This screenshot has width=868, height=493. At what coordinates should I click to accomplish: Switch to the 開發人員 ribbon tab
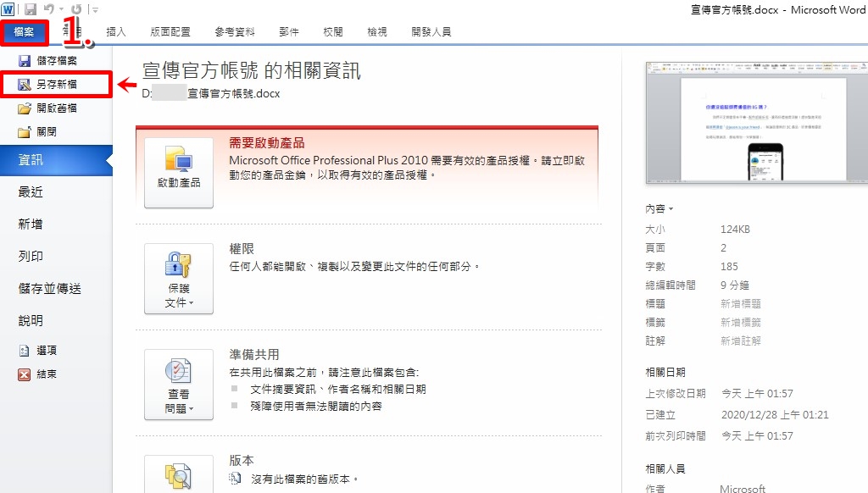pyautogui.click(x=431, y=32)
